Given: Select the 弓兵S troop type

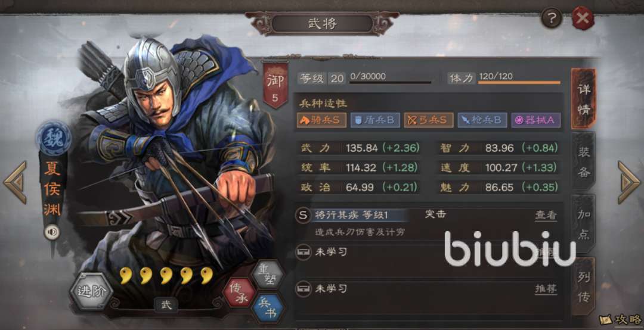Looking at the screenshot, I should pos(428,120).
